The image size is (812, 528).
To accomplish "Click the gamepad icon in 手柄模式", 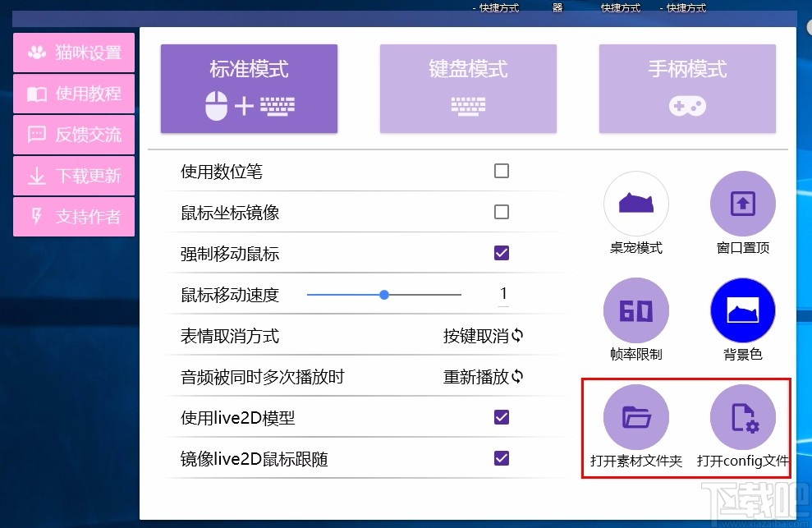I will tap(687, 106).
